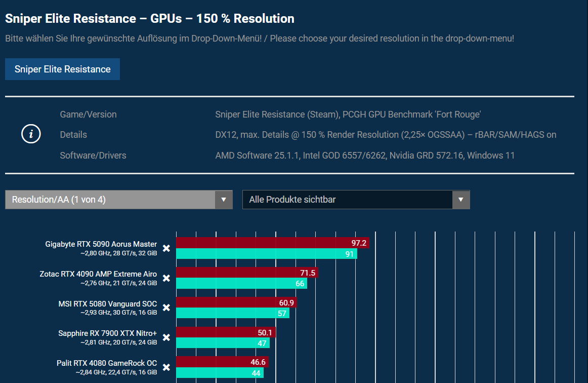Click the Game/Version label
The height and width of the screenshot is (383, 588).
tap(88, 114)
